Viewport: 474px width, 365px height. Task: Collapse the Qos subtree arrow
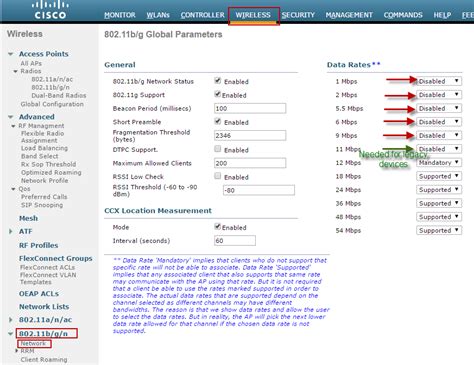[x=13, y=189]
